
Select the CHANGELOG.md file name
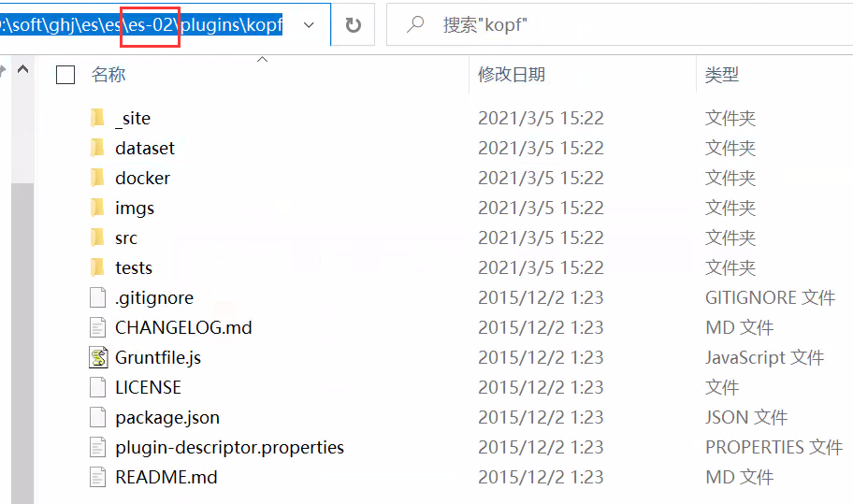pyautogui.click(x=183, y=327)
